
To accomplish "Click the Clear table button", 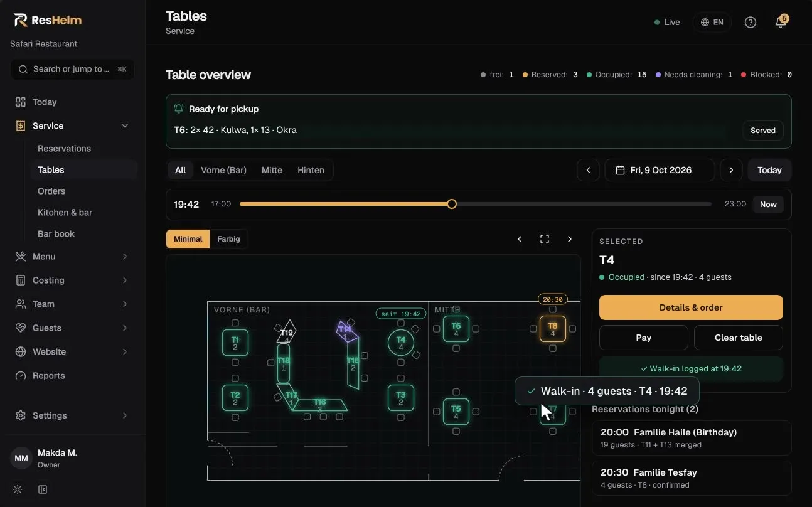I will [x=739, y=338].
